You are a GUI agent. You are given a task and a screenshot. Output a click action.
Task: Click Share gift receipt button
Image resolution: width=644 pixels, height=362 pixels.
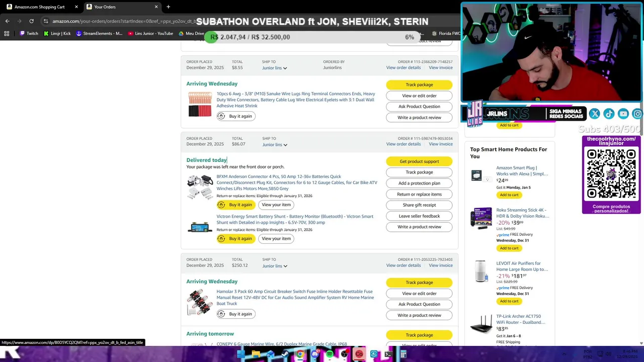coord(419,205)
